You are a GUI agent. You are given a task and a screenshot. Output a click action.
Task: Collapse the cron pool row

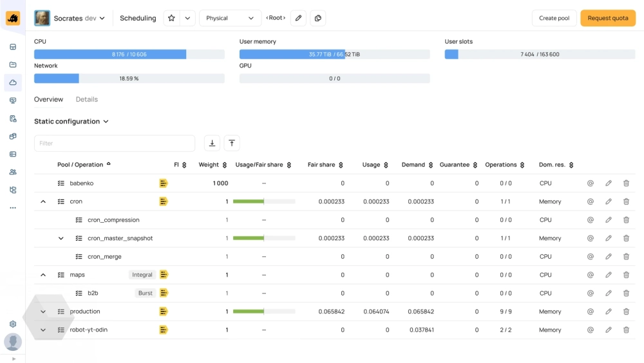[x=43, y=201]
